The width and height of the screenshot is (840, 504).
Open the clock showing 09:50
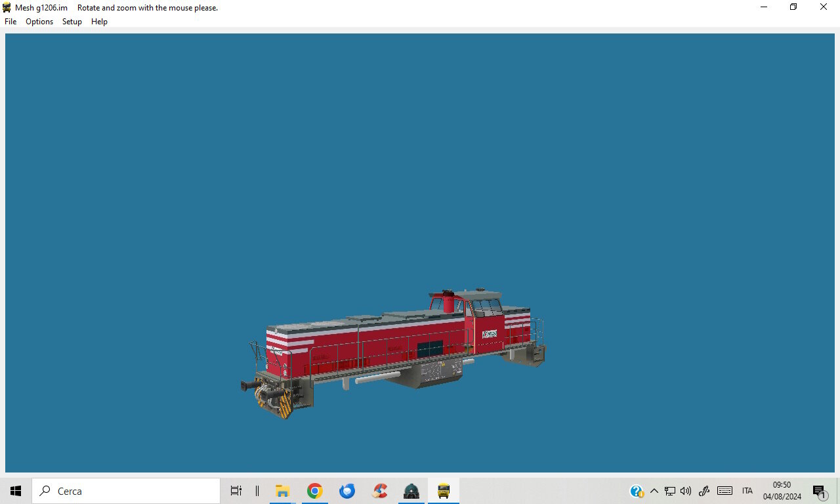click(782, 491)
